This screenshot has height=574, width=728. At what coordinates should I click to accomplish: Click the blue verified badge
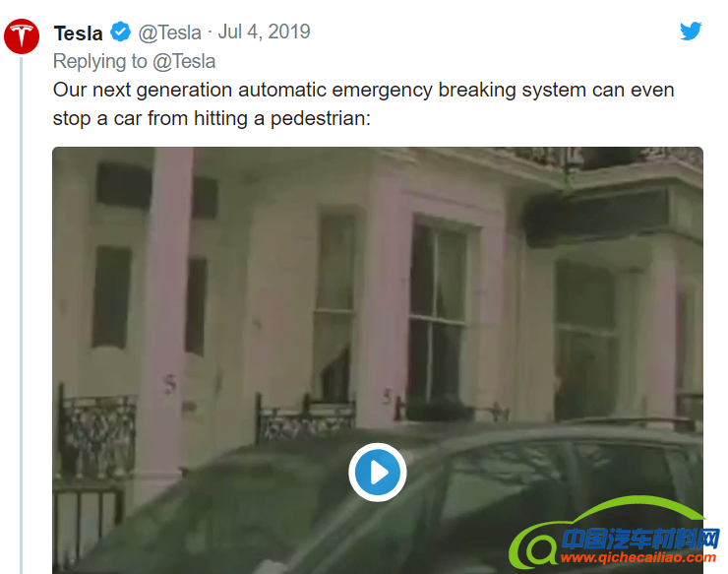point(121,32)
